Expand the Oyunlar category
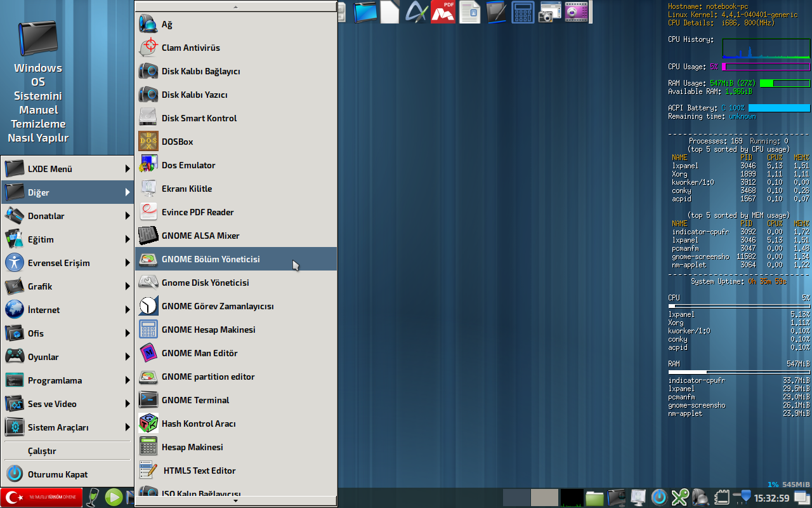The image size is (812, 508). click(68, 357)
